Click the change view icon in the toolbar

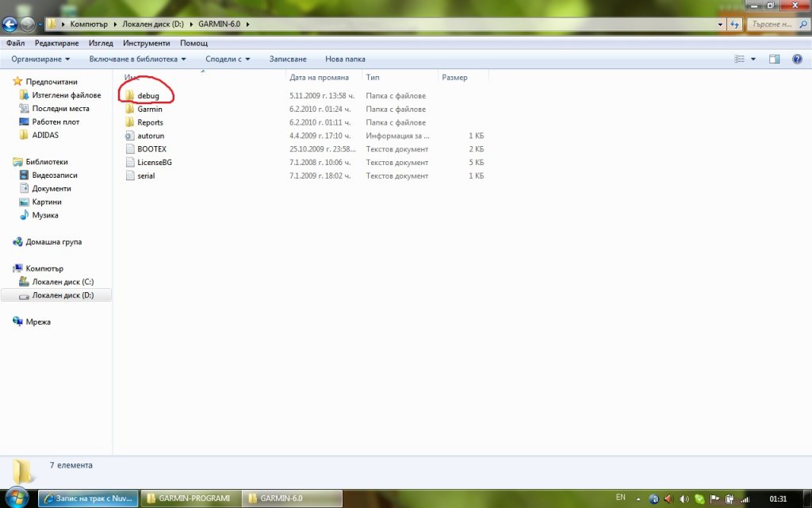click(739, 59)
